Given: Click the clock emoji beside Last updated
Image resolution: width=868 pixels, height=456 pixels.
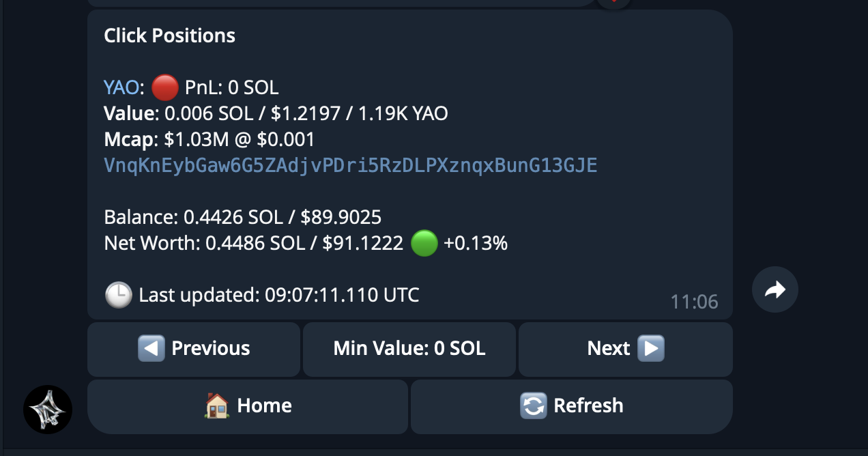Looking at the screenshot, I should (x=118, y=295).
